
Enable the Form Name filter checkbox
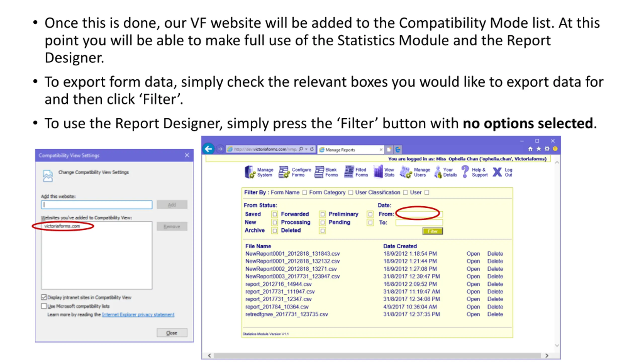[x=305, y=193]
